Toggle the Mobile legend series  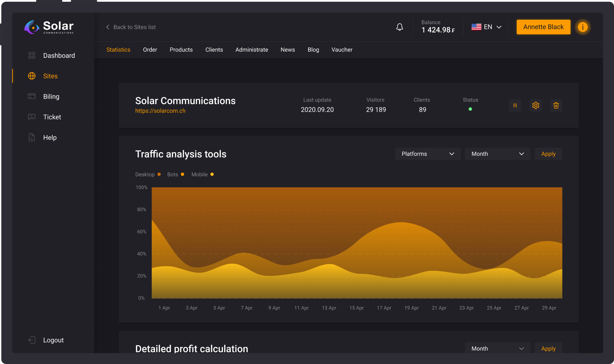click(x=203, y=174)
